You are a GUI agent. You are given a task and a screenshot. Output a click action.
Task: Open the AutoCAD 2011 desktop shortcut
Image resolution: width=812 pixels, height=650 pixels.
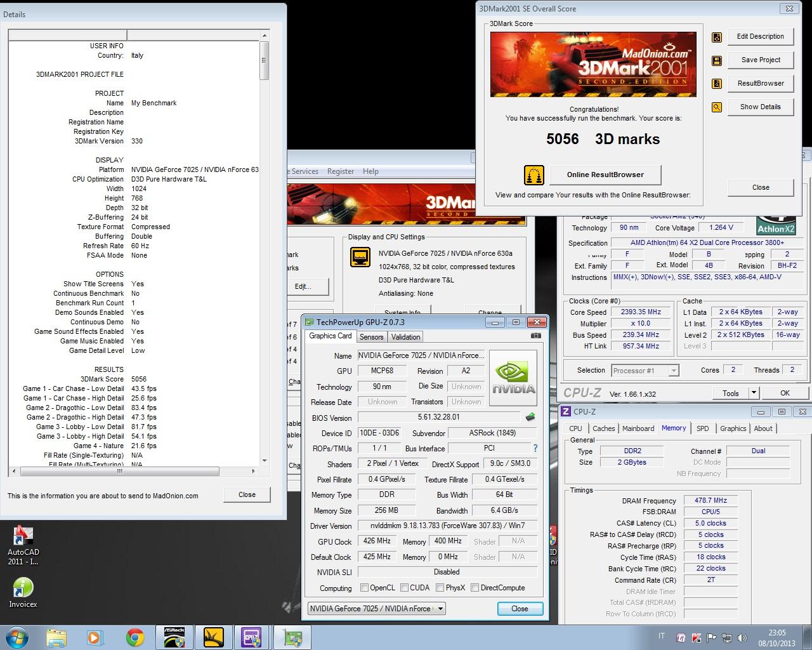point(23,546)
